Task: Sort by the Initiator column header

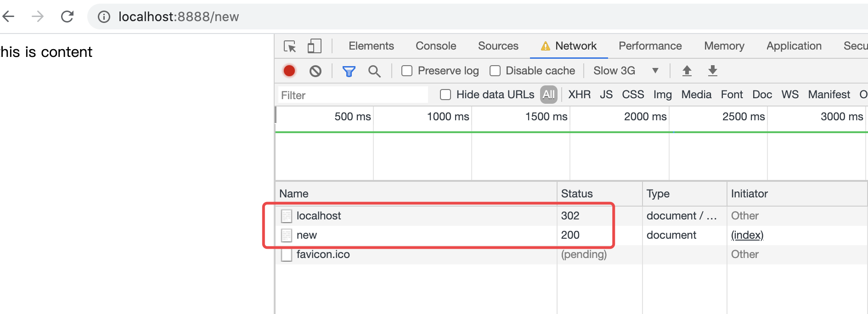Action: tap(797, 194)
